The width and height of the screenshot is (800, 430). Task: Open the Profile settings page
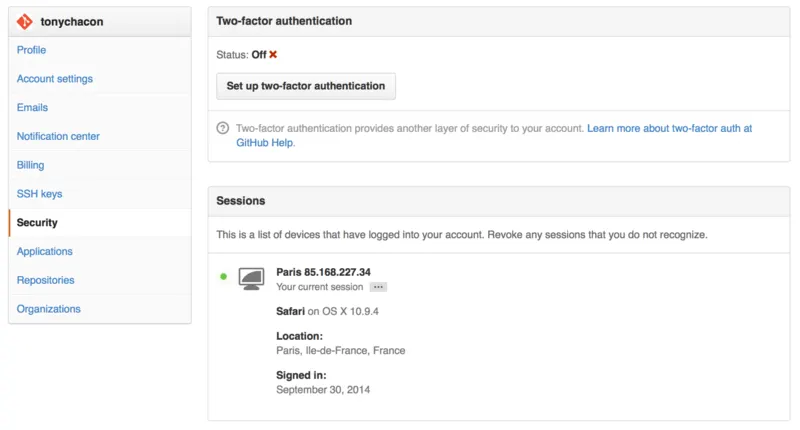(x=31, y=50)
